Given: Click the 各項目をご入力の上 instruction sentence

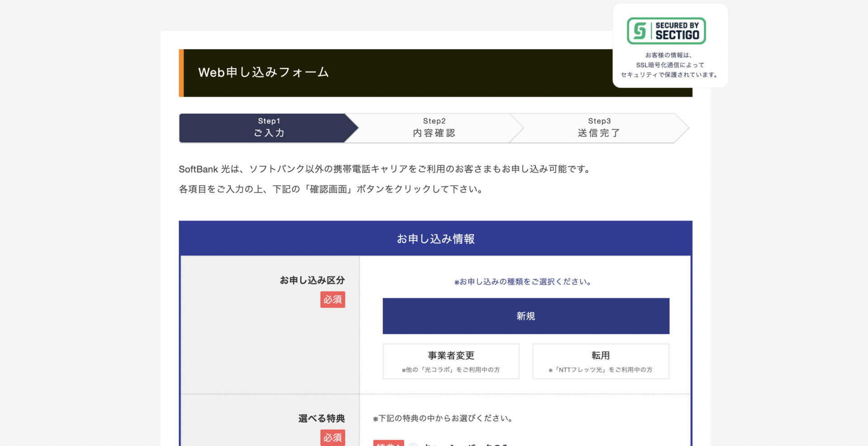Looking at the screenshot, I should [331, 189].
